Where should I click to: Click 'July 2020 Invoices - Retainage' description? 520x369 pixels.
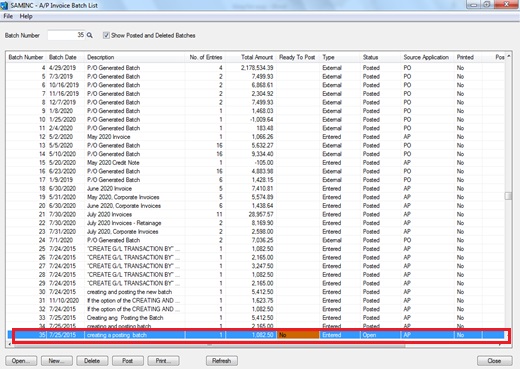[124, 223]
